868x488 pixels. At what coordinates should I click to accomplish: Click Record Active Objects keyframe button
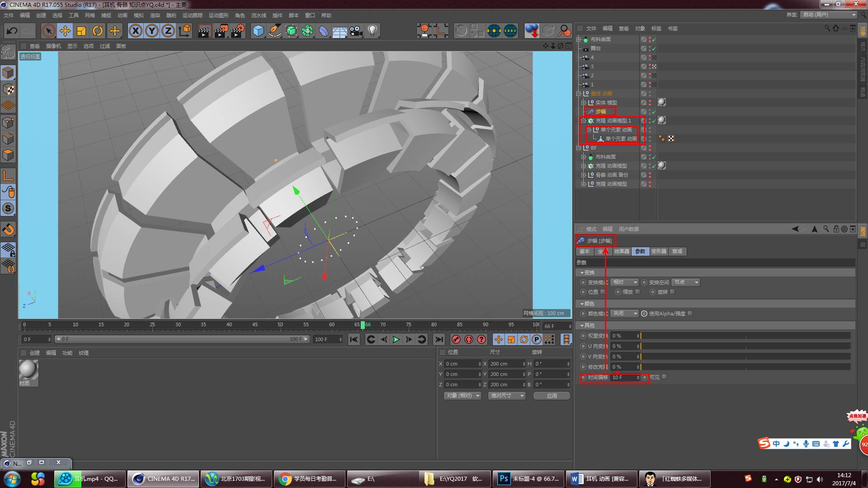tap(456, 339)
